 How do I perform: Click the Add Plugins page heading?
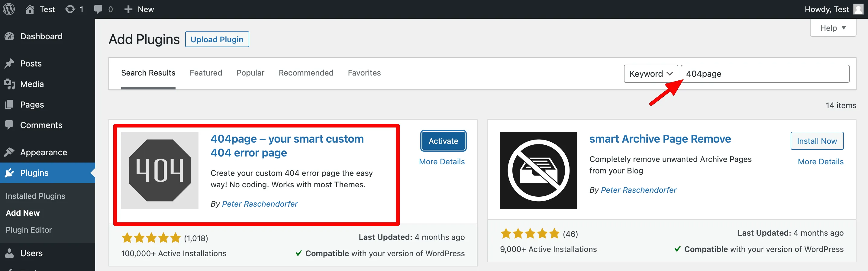(x=144, y=40)
